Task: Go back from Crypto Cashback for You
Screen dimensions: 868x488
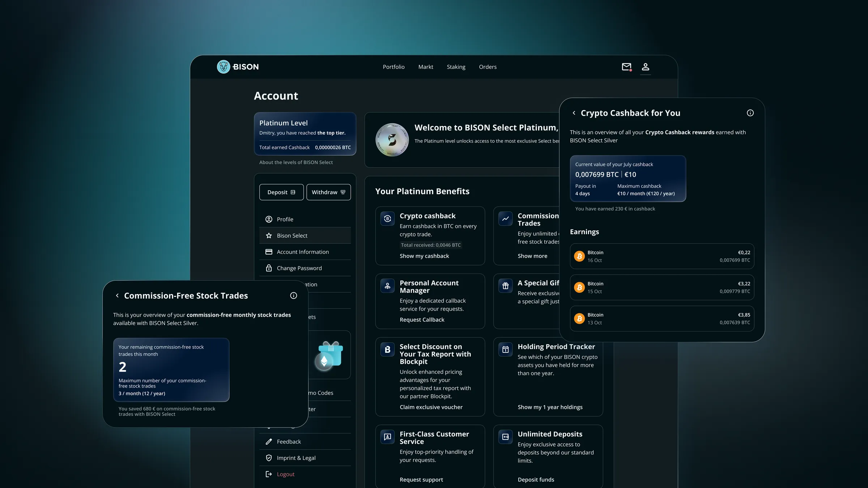Action: point(574,113)
